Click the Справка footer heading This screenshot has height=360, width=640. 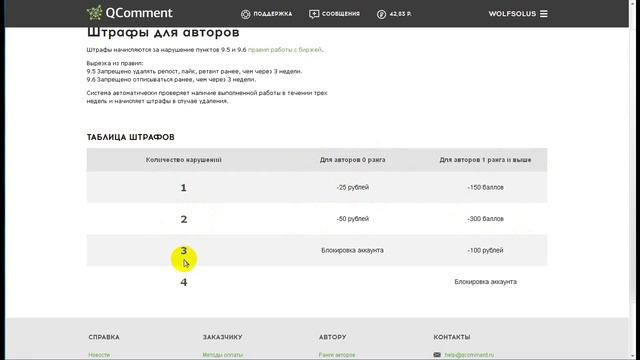coord(104,337)
